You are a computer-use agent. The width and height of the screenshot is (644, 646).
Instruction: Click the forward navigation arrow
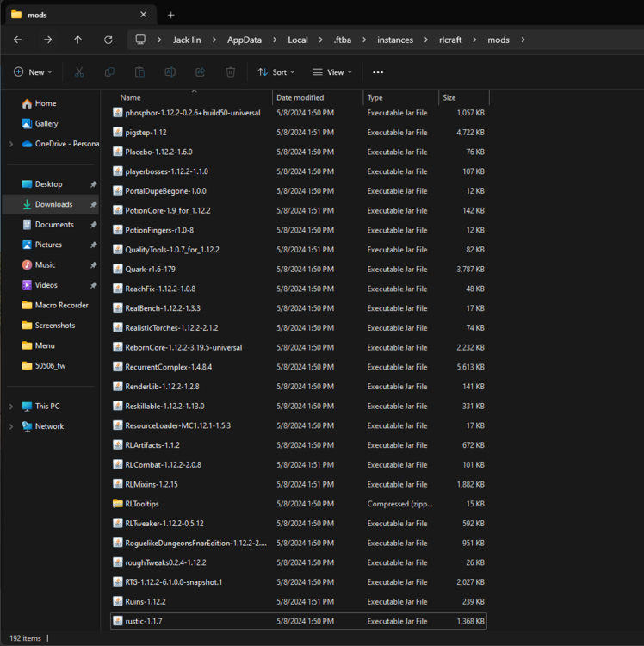(x=47, y=40)
